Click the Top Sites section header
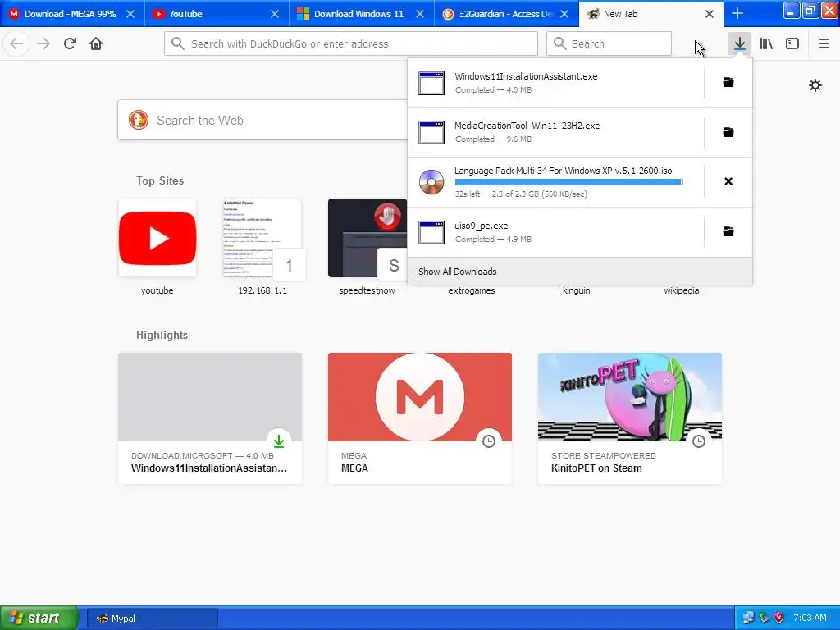Image resolution: width=840 pixels, height=630 pixels. pos(160,181)
